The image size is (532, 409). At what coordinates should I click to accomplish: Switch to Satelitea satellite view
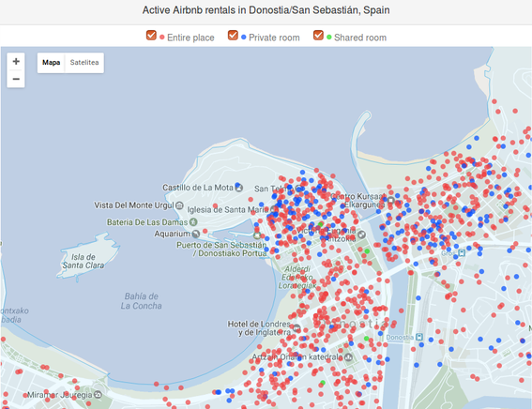pyautogui.click(x=84, y=63)
